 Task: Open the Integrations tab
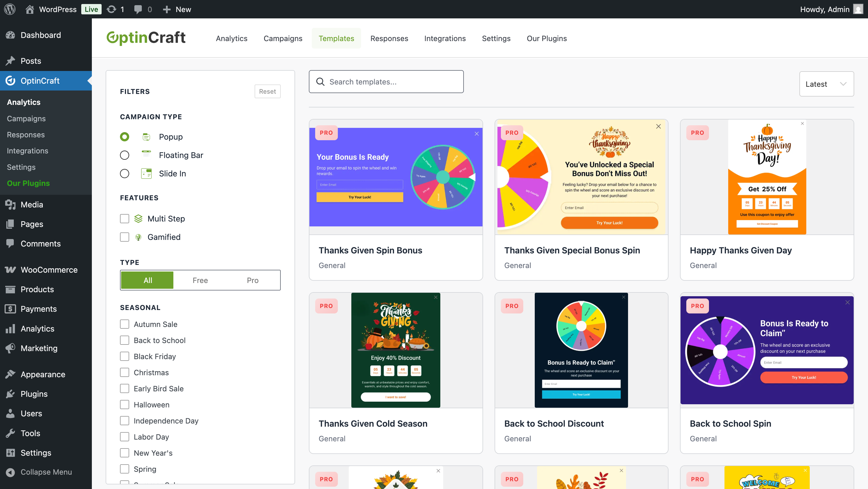[445, 38]
